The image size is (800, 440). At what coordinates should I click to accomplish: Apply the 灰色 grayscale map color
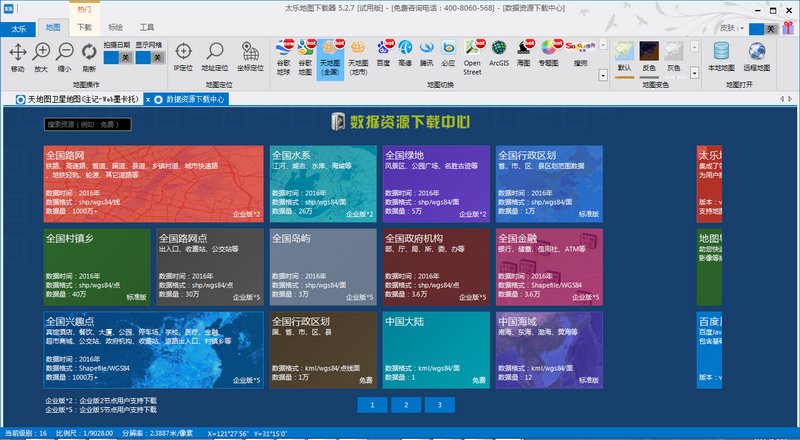point(673,57)
